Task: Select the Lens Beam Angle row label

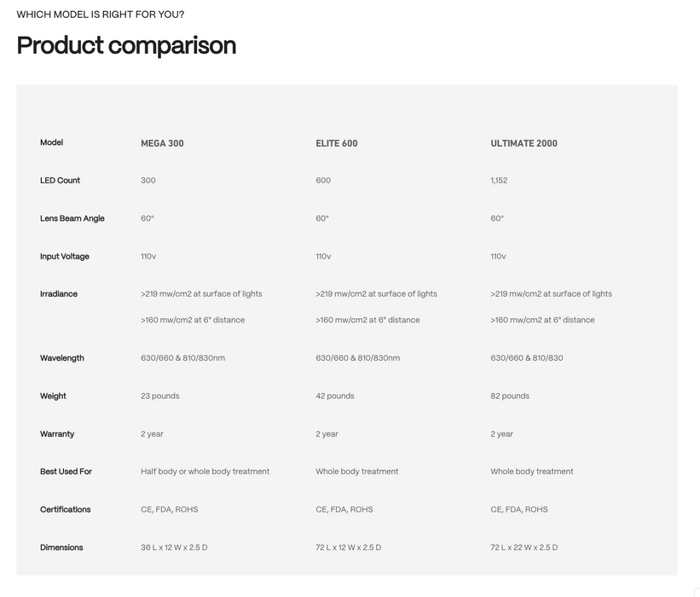Action: [x=72, y=218]
